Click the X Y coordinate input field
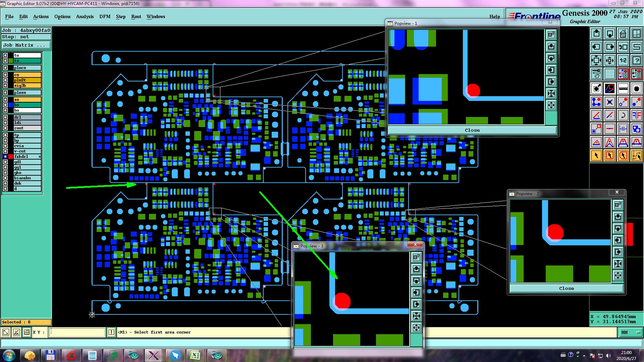Image resolution: width=644 pixels, height=362 pixels. [x=77, y=332]
